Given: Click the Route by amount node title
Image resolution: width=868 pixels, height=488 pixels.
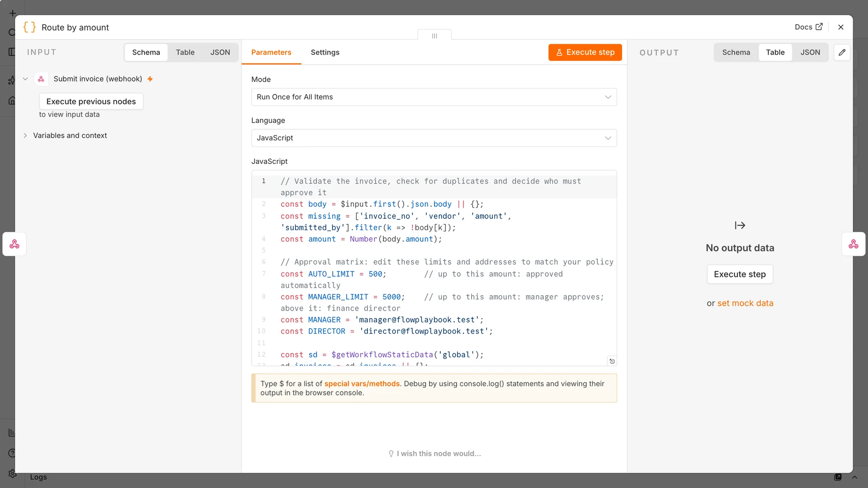Looking at the screenshot, I should (x=75, y=27).
